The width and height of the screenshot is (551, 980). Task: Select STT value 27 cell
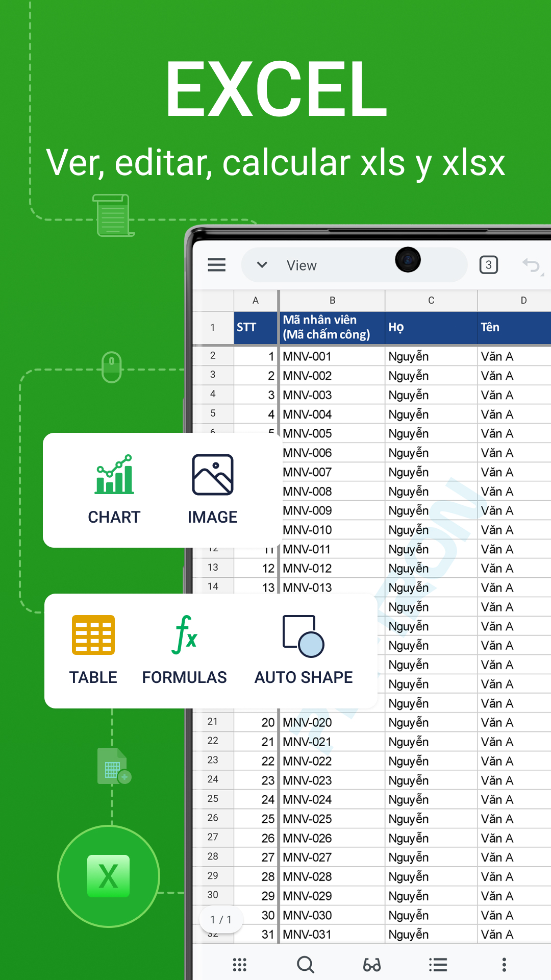(x=256, y=857)
